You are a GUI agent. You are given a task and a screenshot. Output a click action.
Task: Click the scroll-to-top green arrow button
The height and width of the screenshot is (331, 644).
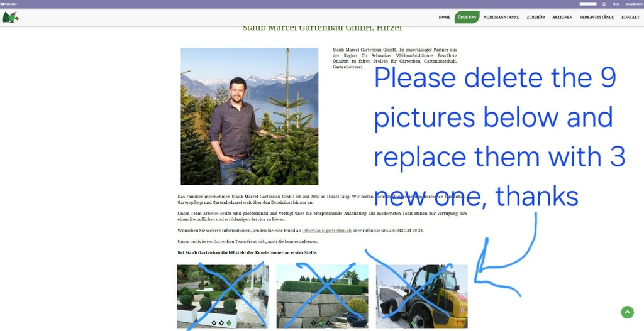627,312
